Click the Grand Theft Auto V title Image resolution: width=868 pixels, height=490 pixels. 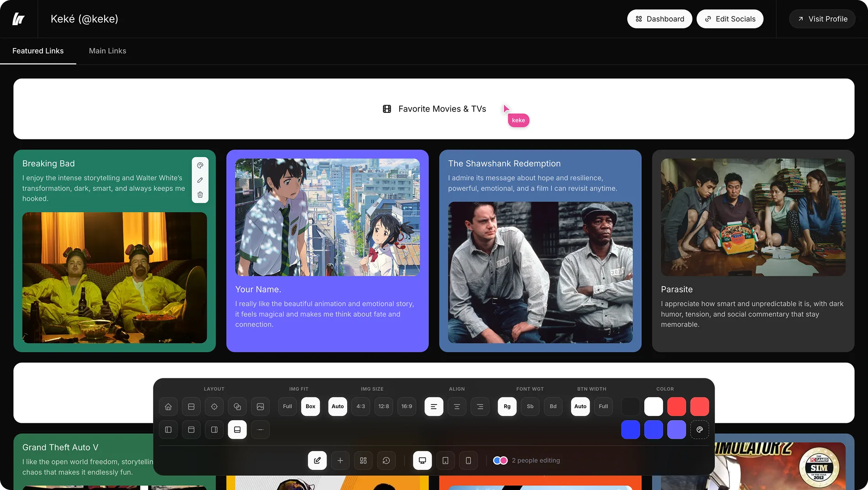(60, 447)
